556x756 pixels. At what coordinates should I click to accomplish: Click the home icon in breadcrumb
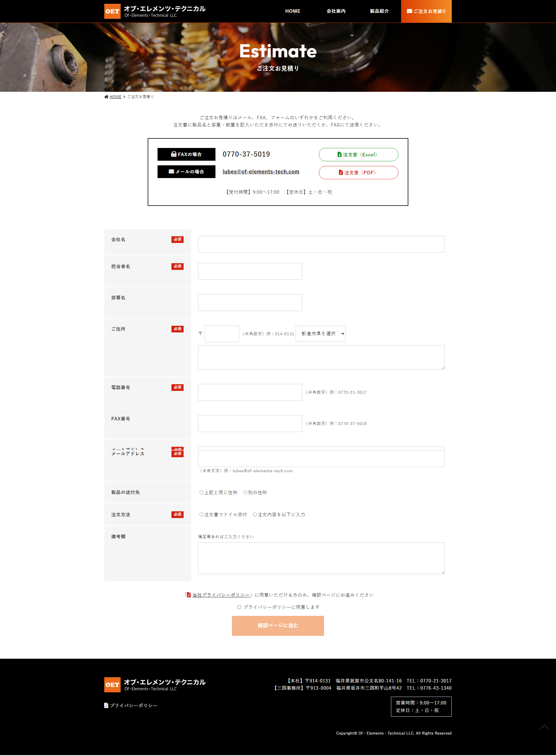pyautogui.click(x=106, y=97)
